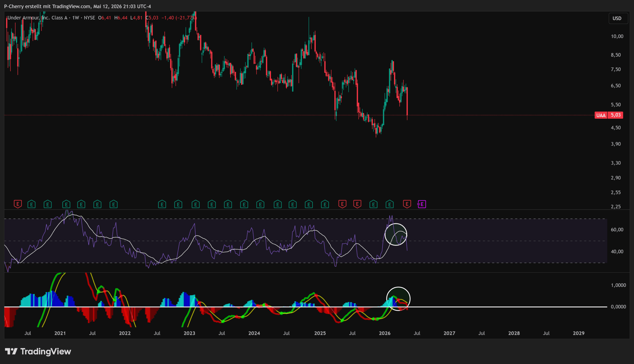Viewport: 634px width, 364px height.
Task: Click the TradingView logo at the bottom
Action: pos(38,351)
